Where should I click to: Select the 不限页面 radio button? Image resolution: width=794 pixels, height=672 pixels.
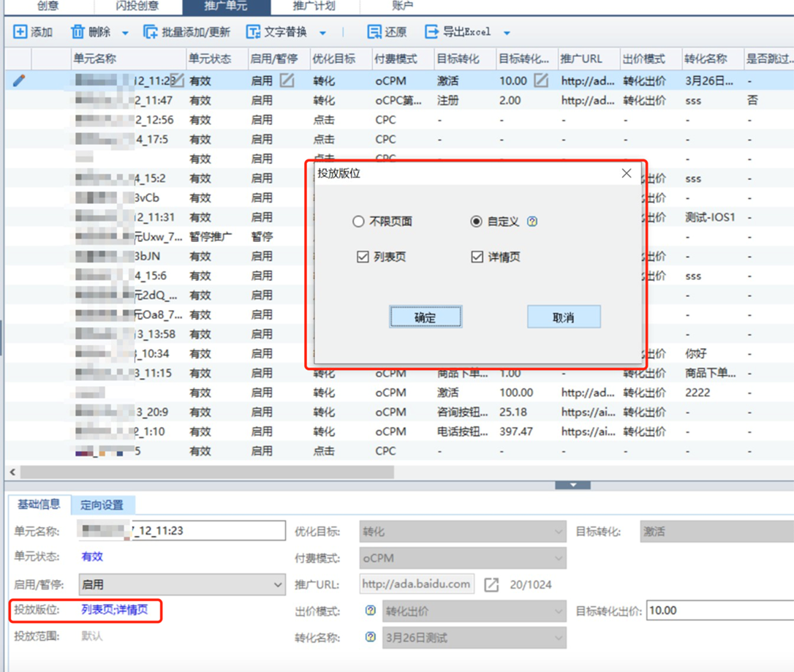point(358,222)
